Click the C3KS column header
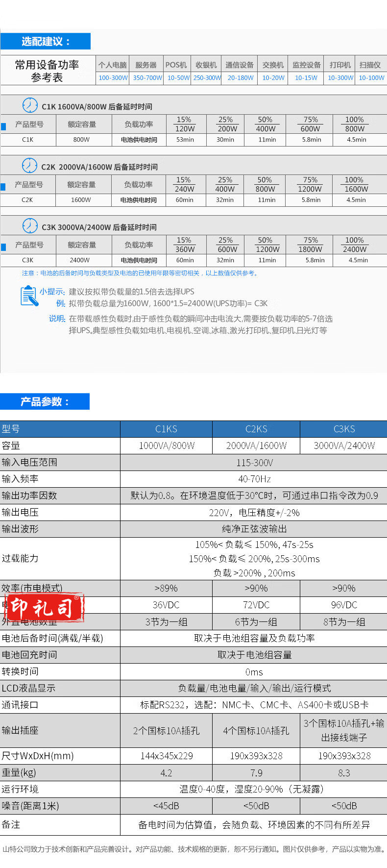 click(344, 429)
